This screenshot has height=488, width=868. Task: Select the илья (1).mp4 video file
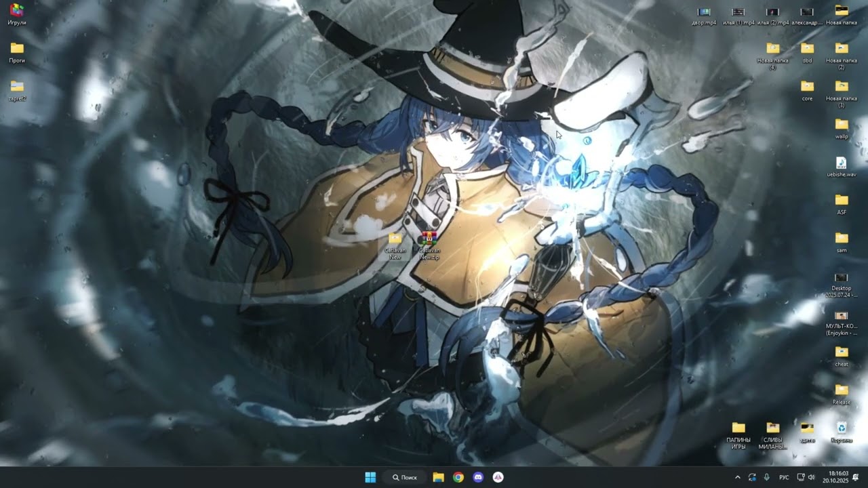(x=738, y=16)
